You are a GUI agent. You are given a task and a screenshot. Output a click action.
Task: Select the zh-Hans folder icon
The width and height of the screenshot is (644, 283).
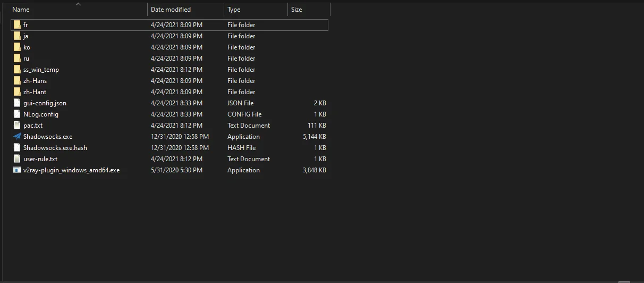click(17, 81)
